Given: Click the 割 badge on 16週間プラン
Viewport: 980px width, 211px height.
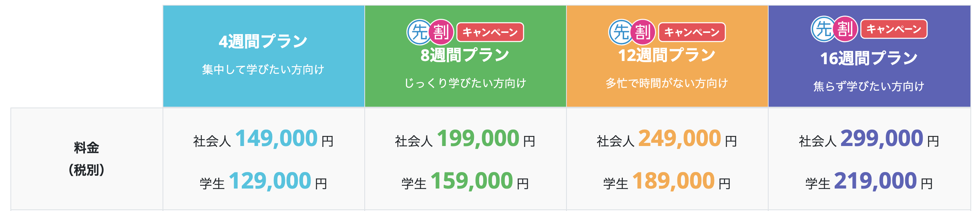Looking at the screenshot, I should tap(845, 29).
